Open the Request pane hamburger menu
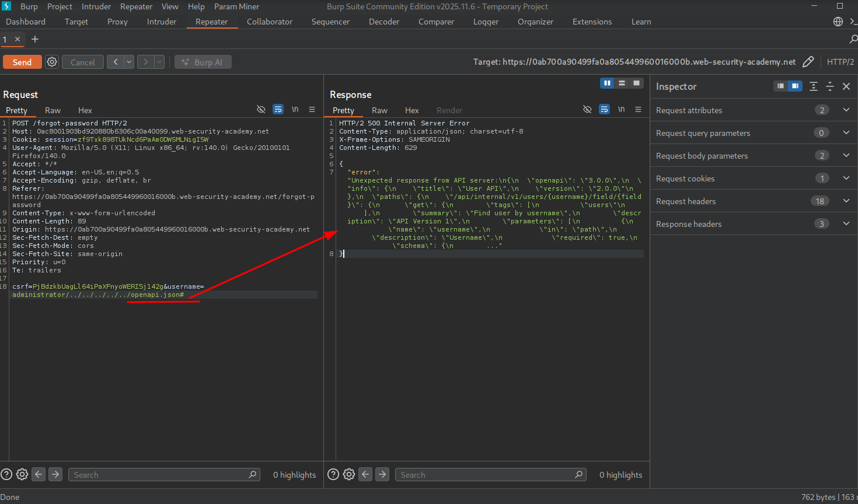 [312, 110]
